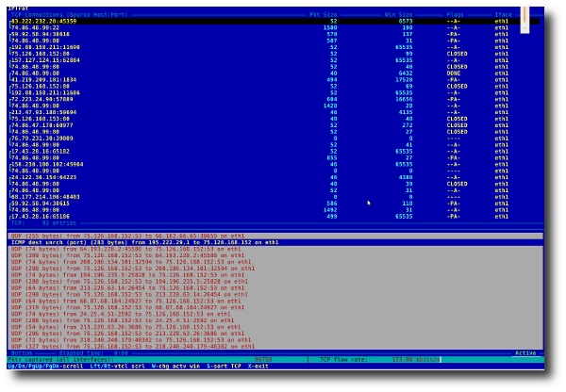
Task: Click the Pkt Size column header
Action: 323,14
